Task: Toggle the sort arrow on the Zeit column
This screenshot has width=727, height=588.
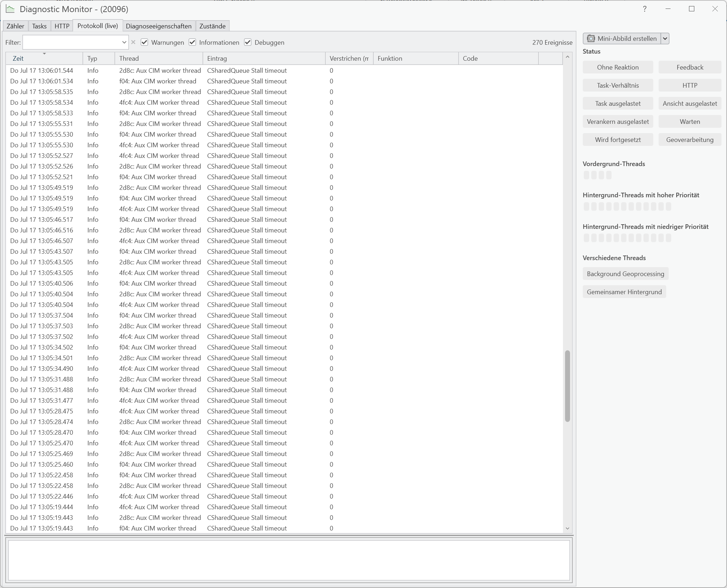Action: click(44, 54)
